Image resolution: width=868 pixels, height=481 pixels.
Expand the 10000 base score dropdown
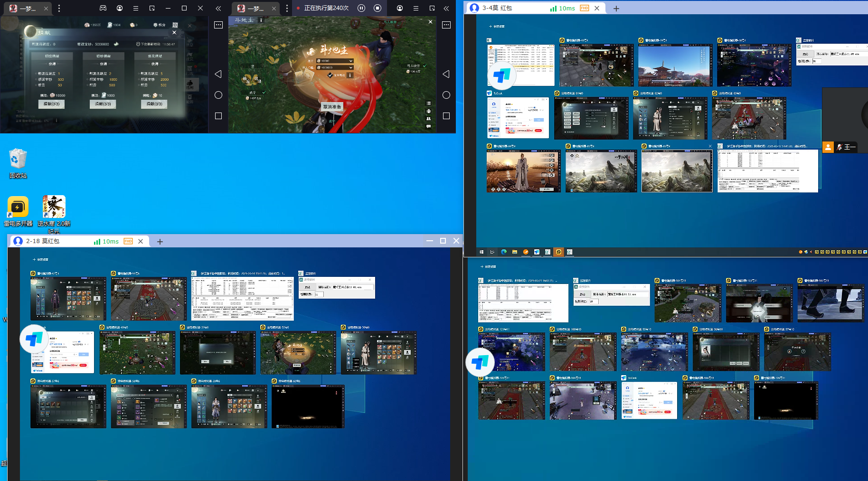click(x=351, y=61)
